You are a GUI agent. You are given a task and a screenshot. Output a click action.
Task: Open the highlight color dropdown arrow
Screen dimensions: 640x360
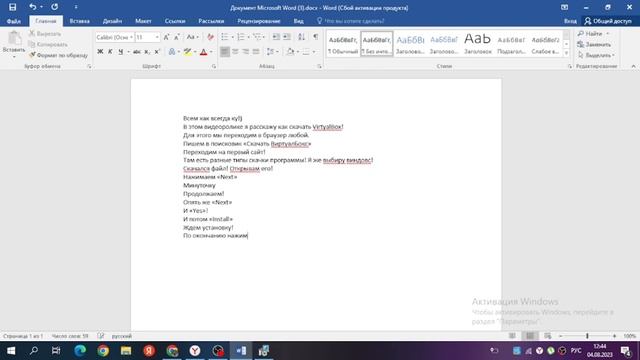point(195,52)
